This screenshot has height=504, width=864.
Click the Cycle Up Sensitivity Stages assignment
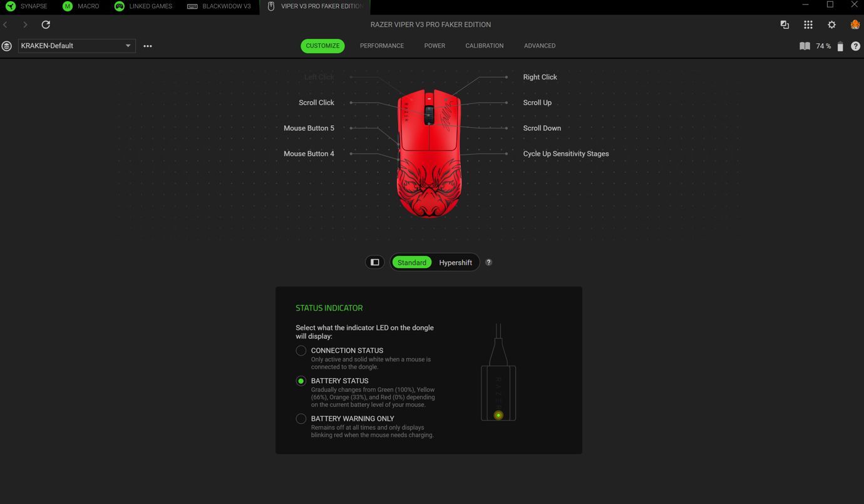(x=565, y=153)
